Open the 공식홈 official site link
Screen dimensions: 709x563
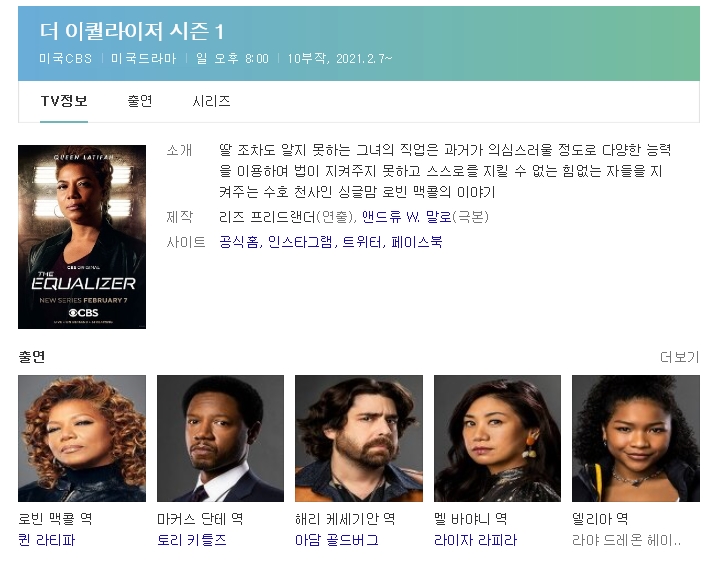(x=239, y=242)
